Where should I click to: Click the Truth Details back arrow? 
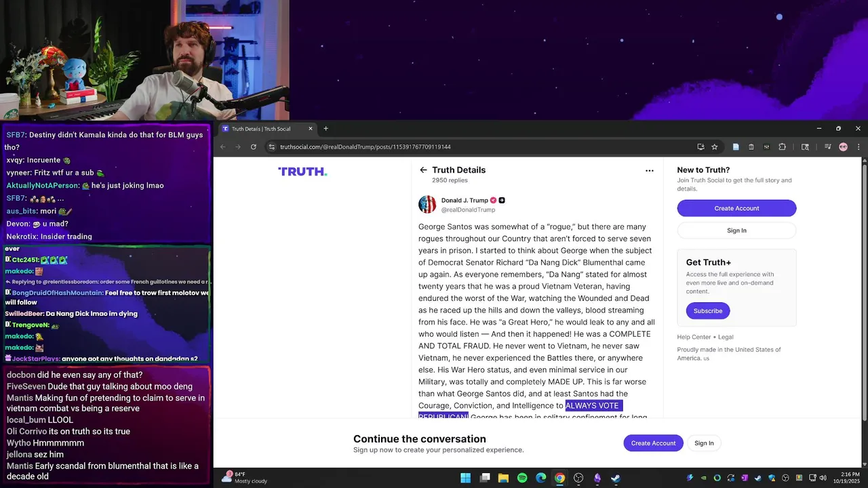point(423,170)
